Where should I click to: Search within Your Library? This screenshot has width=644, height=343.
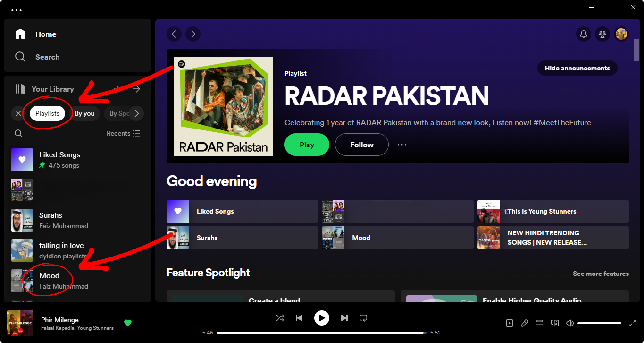(18, 133)
